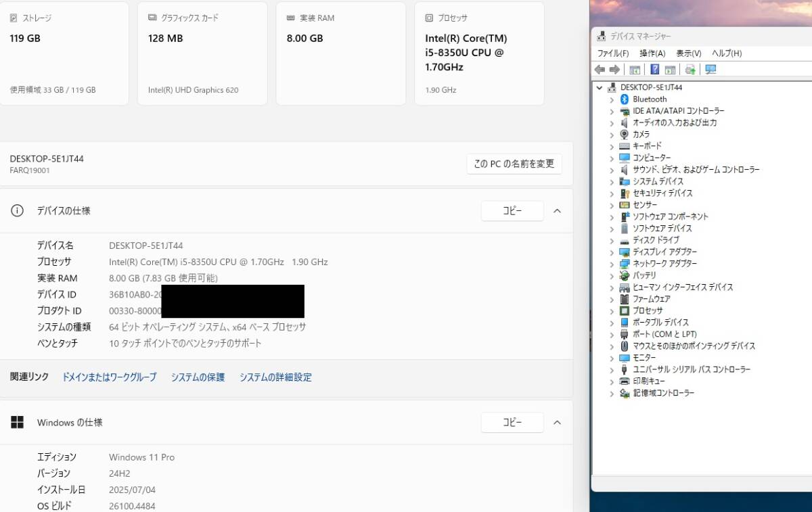Click the ディスプレイ アダプター icon

point(625,252)
